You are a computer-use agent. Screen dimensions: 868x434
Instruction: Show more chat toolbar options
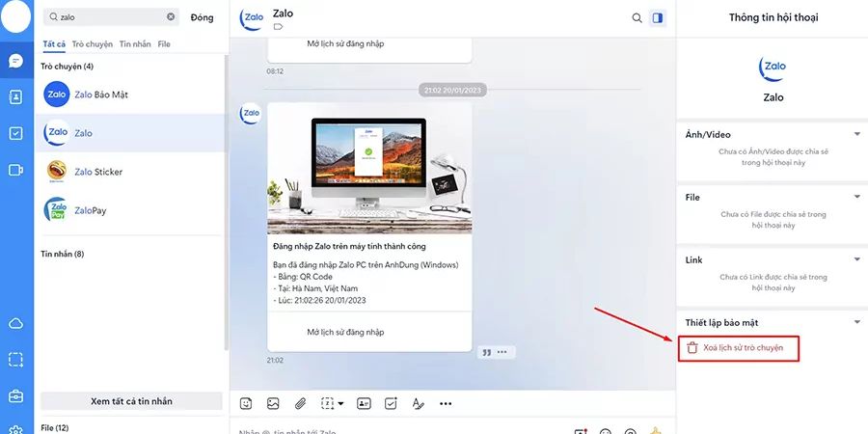click(x=446, y=404)
